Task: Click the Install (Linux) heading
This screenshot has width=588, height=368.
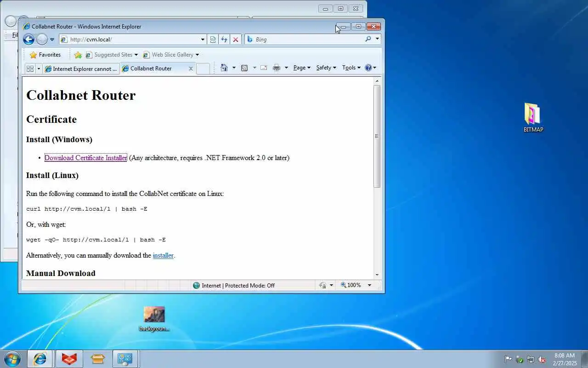Action: tap(52, 175)
